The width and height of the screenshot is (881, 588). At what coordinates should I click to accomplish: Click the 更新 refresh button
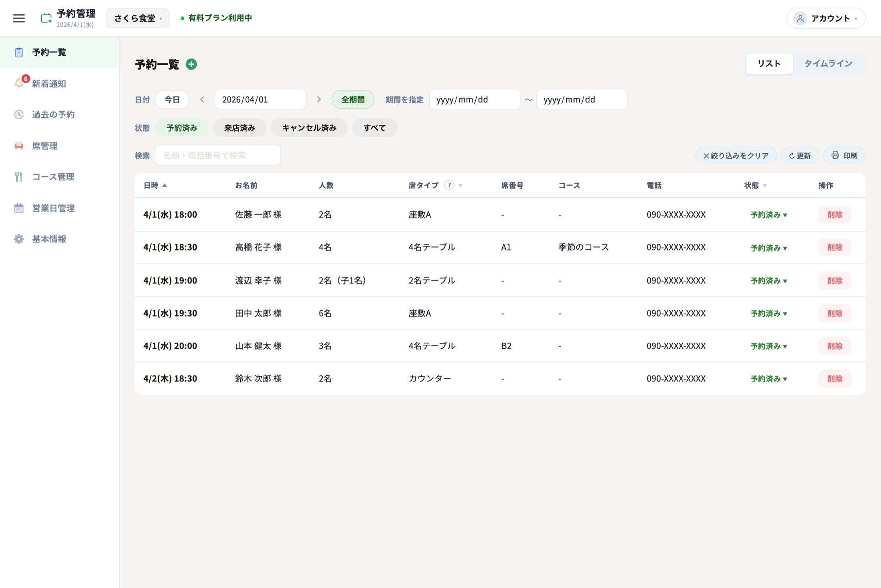click(x=800, y=155)
